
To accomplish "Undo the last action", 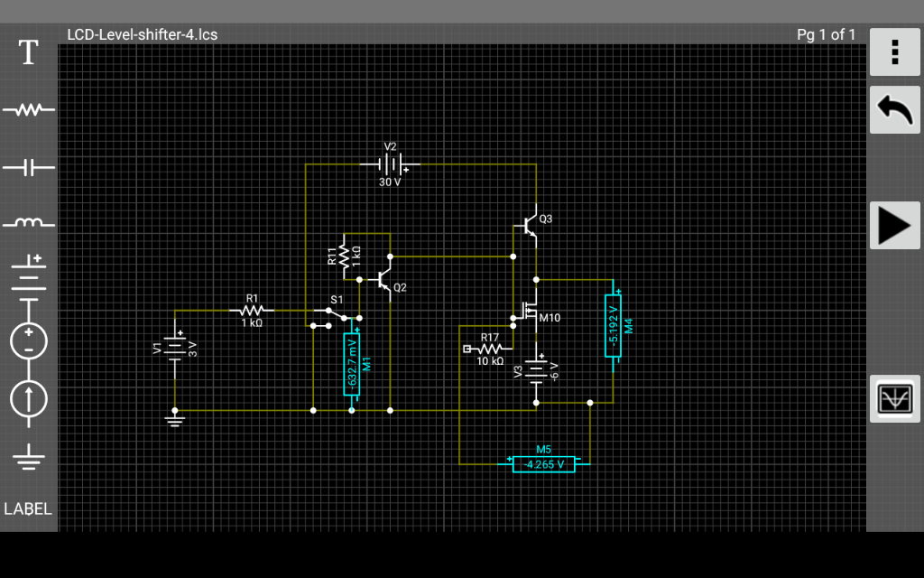I will 894,109.
